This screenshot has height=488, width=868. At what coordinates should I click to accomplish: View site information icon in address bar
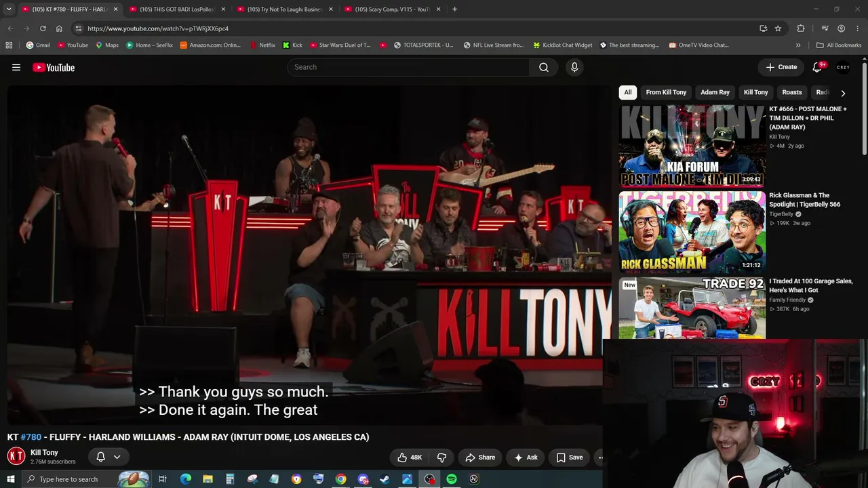coord(79,28)
